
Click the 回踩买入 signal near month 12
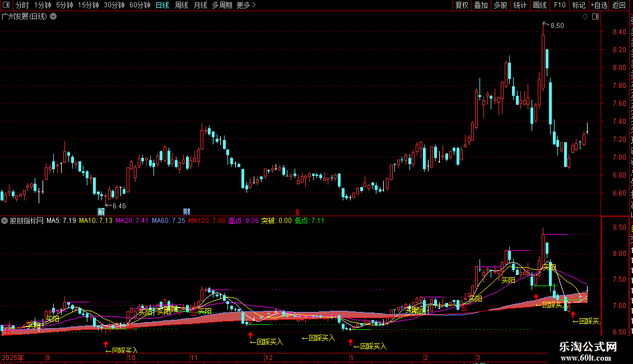[x=267, y=342]
